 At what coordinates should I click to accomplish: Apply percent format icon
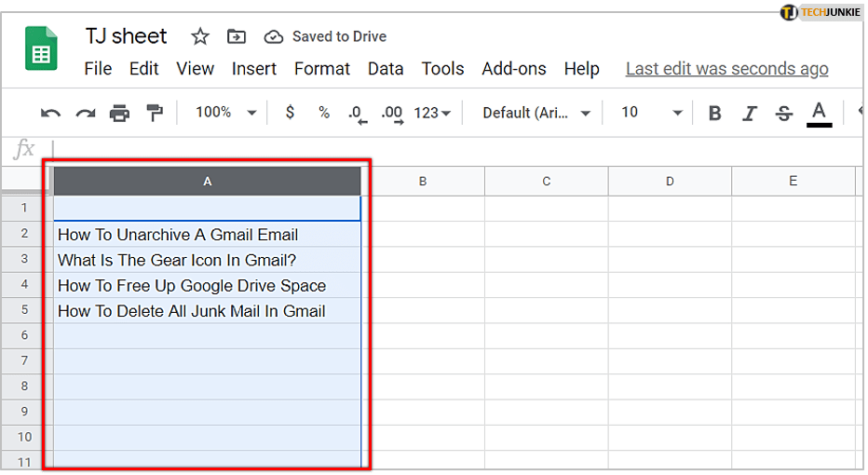(324, 113)
